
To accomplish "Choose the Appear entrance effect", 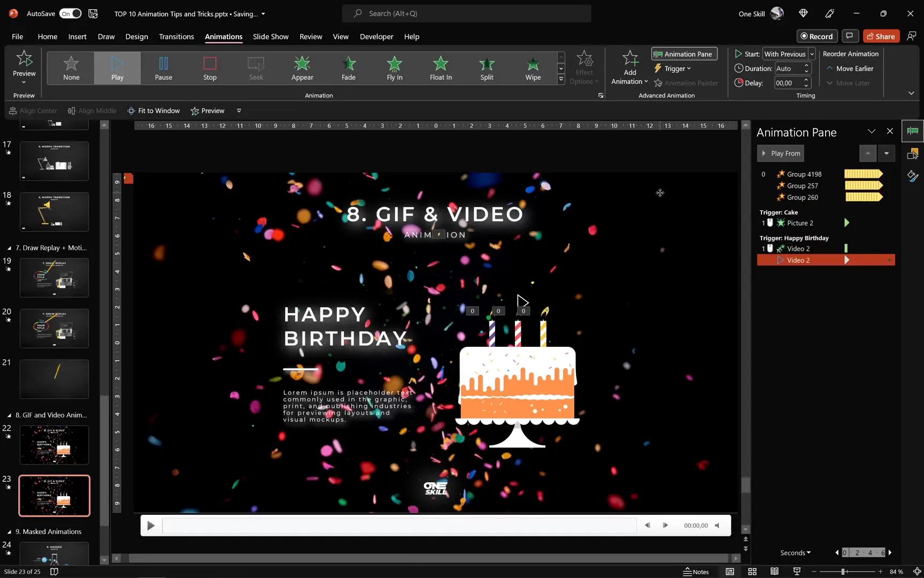I will point(302,68).
